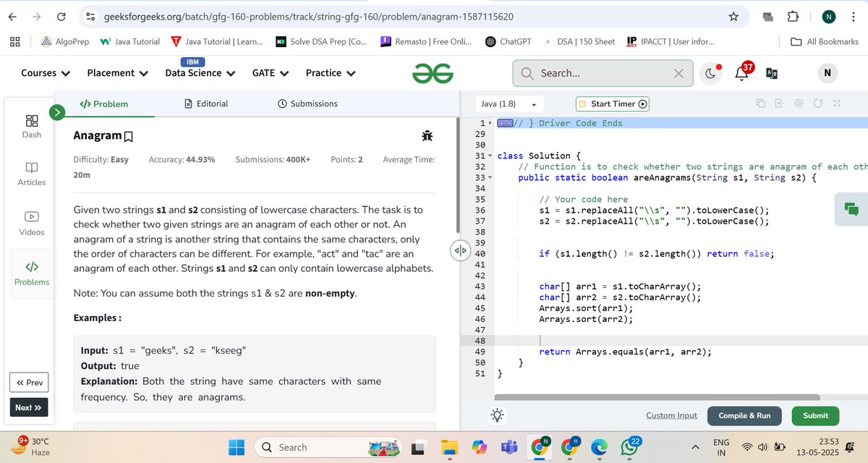
Task: Open Microsoft Teams from the taskbar
Action: (x=509, y=447)
